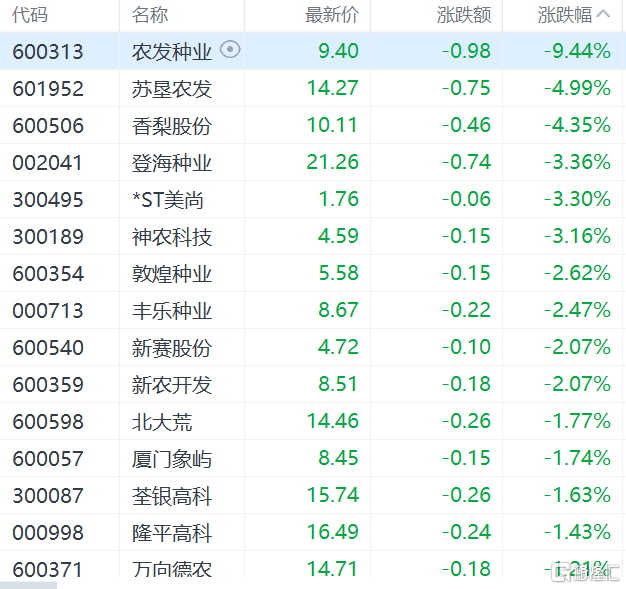Click latest price 8.67 of 丰乐种业
The image size is (626, 589).
338,310
